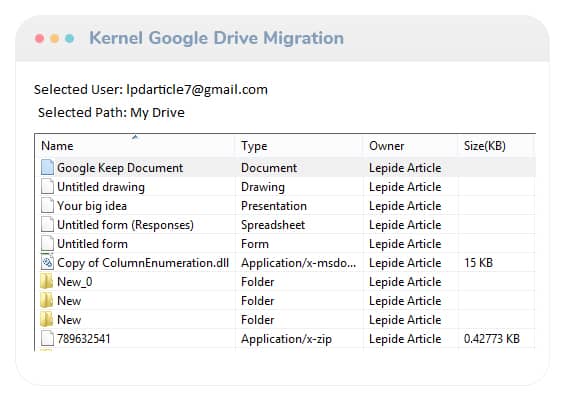Click the sort arrow above Name column
Image resolution: width=565 pixels, height=401 pixels.
[135, 137]
